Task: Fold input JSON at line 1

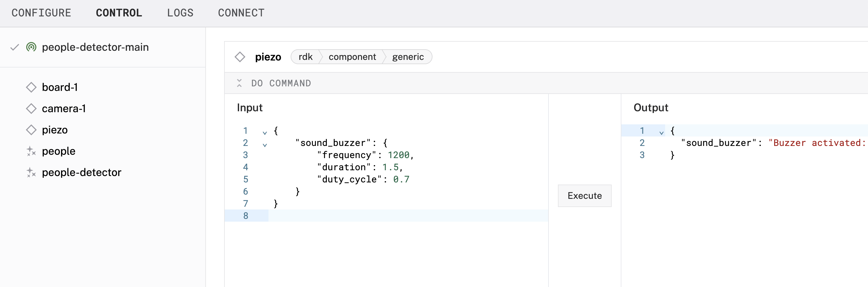Action: tap(265, 133)
